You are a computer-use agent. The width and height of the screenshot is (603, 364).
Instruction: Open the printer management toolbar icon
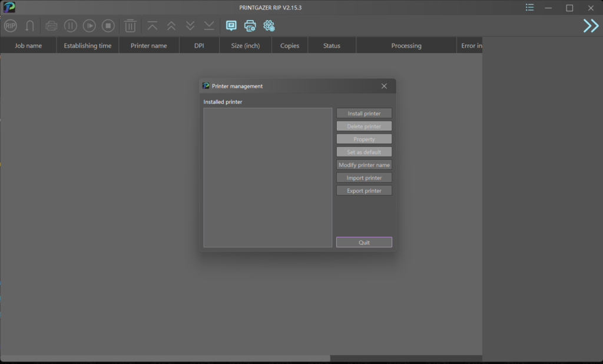pyautogui.click(x=250, y=26)
